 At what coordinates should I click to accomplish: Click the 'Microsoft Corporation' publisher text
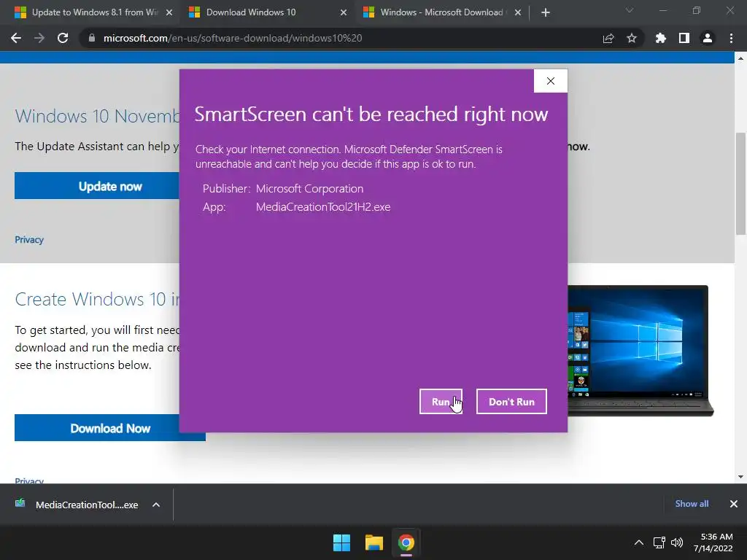pos(309,189)
